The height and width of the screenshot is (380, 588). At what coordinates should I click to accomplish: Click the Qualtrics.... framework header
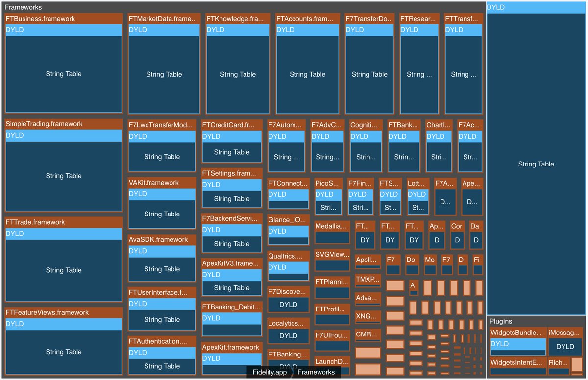289,256
